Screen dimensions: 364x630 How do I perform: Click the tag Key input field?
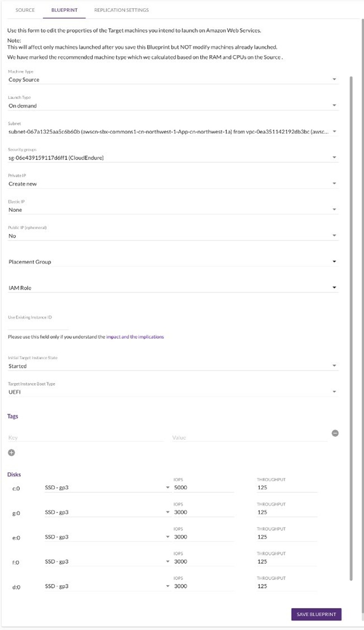coord(85,437)
